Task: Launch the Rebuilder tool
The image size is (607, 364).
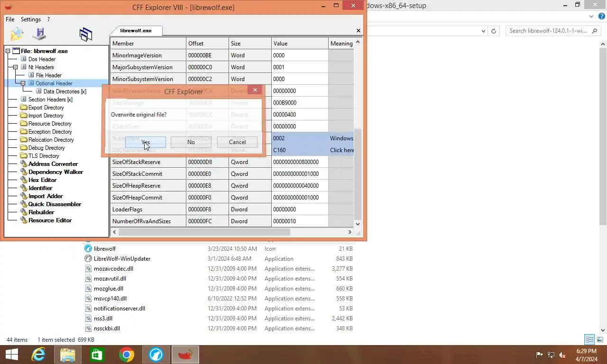Action: click(x=41, y=212)
